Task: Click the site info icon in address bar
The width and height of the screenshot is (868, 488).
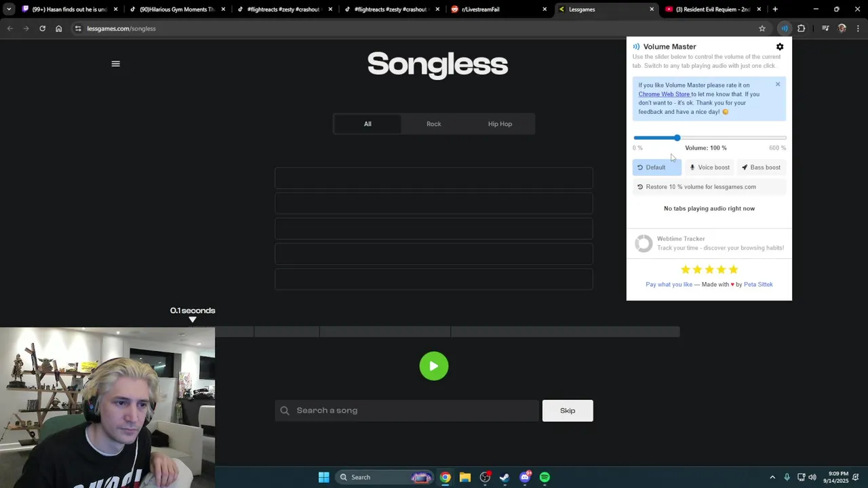Action: pyautogui.click(x=78, y=28)
